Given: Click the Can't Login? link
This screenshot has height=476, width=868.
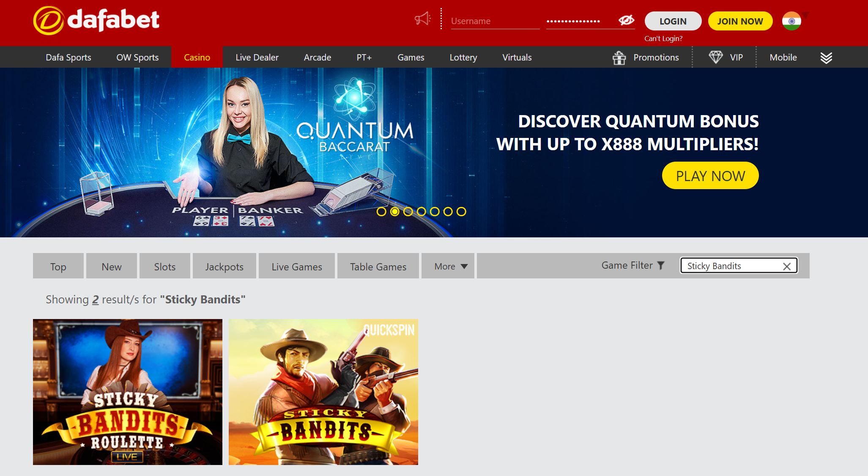Looking at the screenshot, I should [x=663, y=38].
